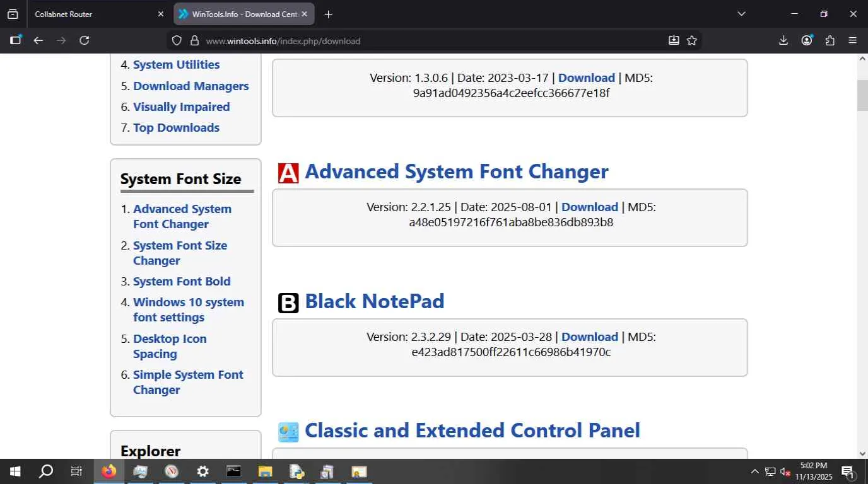Image resolution: width=868 pixels, height=484 pixels.
Task: Select the WinTools.Info Download Center tab
Action: (243, 14)
